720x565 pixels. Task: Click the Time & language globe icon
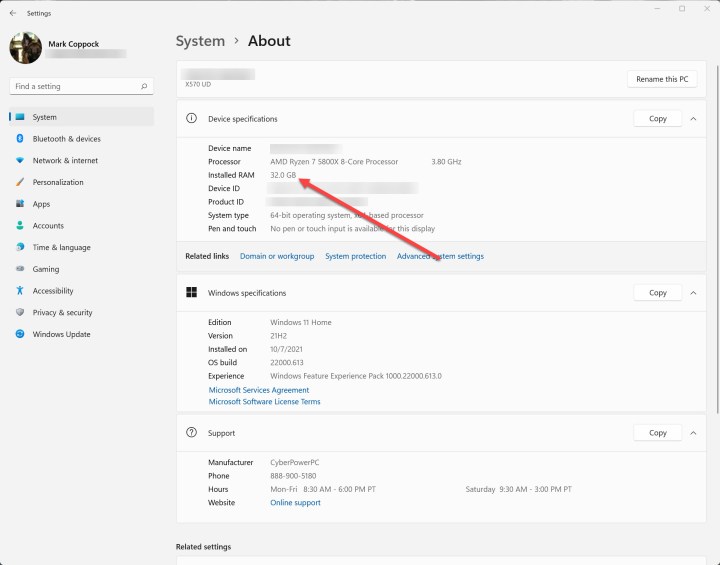pyautogui.click(x=20, y=247)
